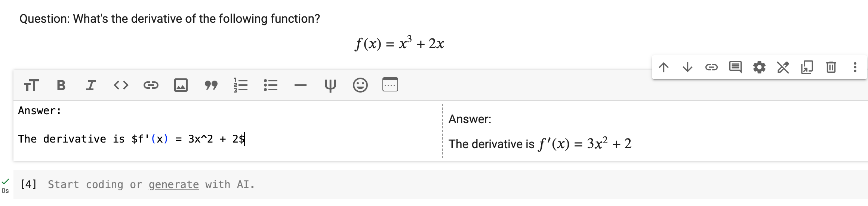This screenshot has width=868, height=206.
Task: Insert an image into the cell
Action: 181,85
